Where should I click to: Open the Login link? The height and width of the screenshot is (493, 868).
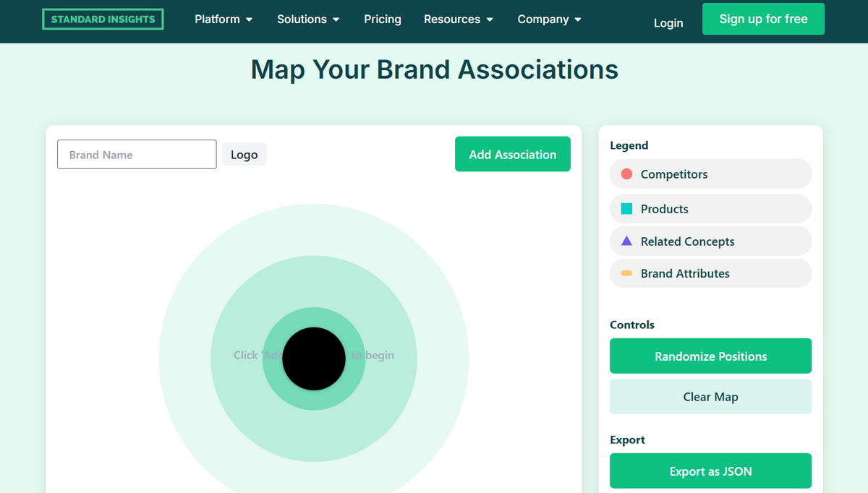click(x=668, y=23)
